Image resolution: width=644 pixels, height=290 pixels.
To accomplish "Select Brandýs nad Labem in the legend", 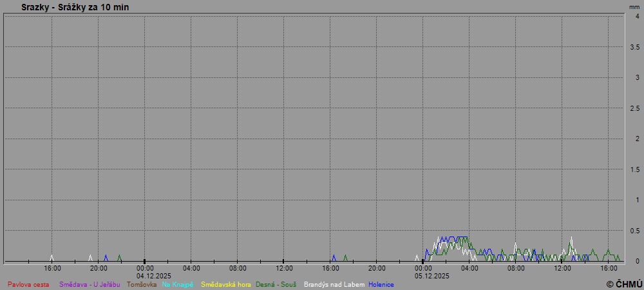I will tap(334, 284).
